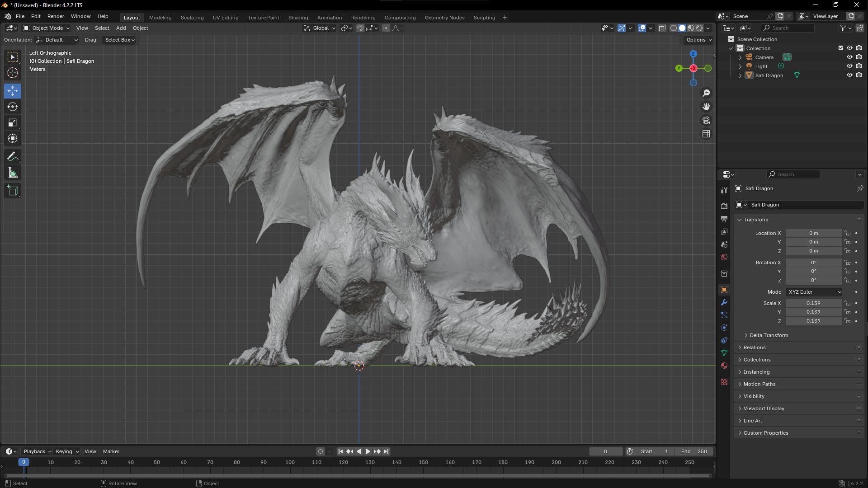Click the Zoom viewport gizmo icon
The width and height of the screenshot is (868, 488).
pos(706,93)
